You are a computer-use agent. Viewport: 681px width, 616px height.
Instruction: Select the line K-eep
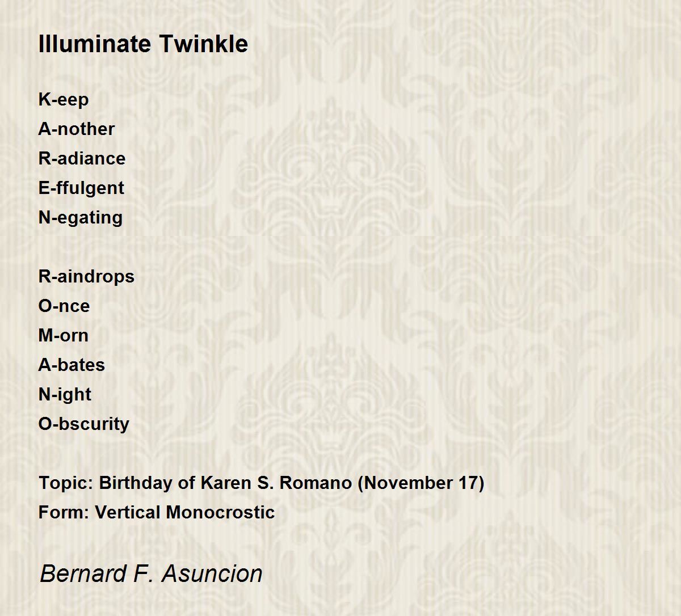click(64, 100)
